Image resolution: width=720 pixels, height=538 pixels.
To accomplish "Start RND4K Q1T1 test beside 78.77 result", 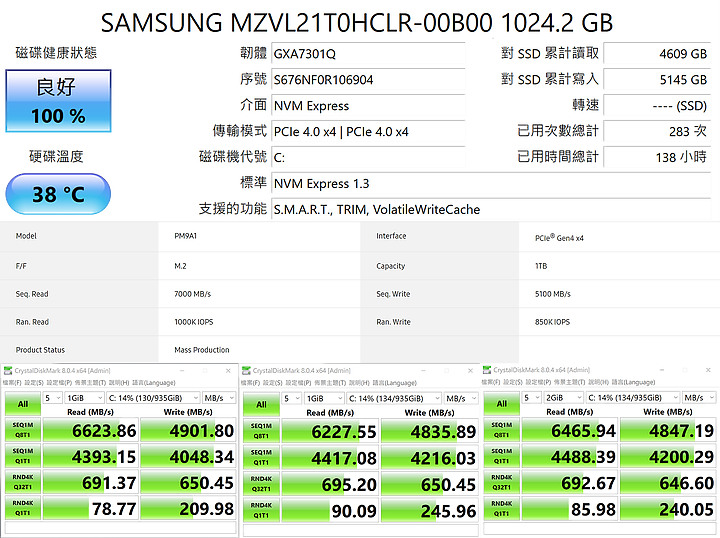I will pyautogui.click(x=23, y=508).
